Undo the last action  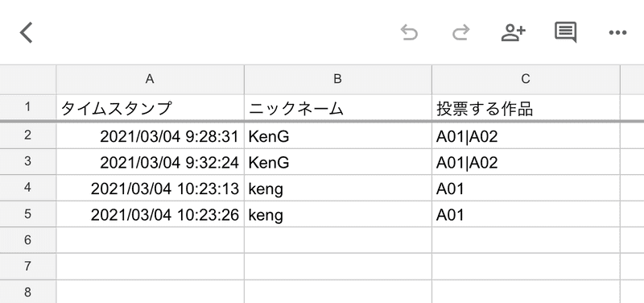(x=409, y=32)
